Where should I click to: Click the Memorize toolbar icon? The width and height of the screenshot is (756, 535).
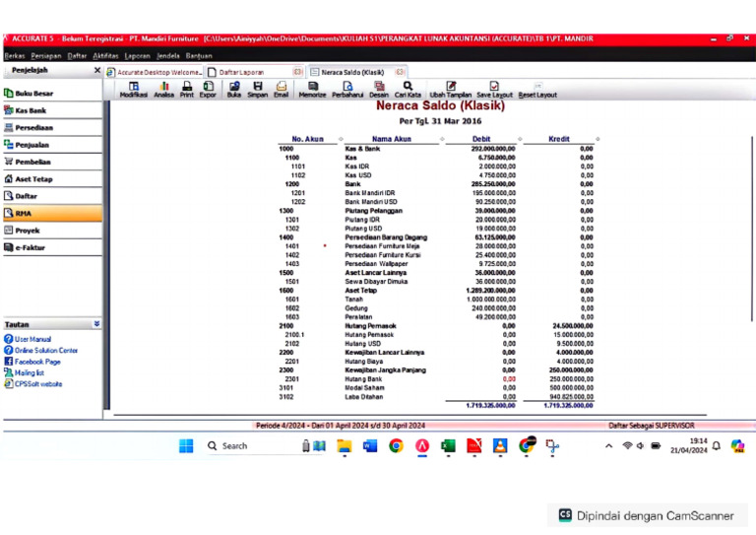point(312,90)
